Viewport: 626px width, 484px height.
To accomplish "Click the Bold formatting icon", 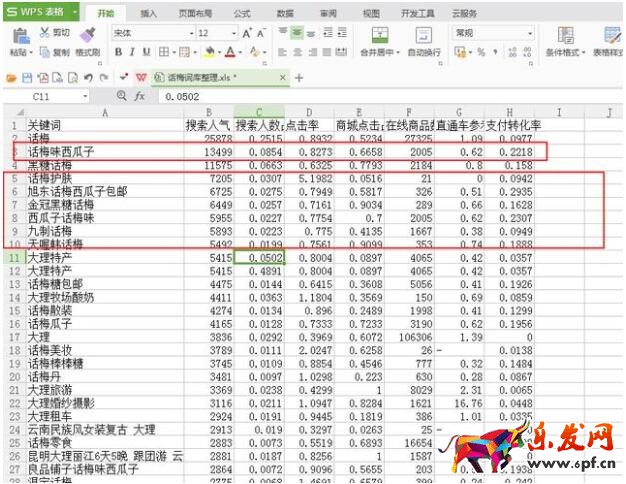I will pyautogui.click(x=118, y=52).
